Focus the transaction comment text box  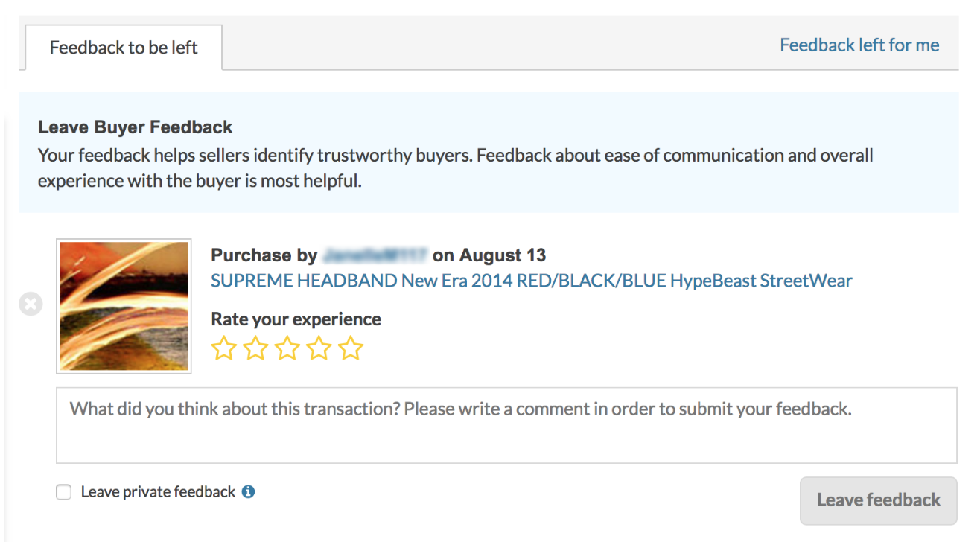click(x=506, y=425)
